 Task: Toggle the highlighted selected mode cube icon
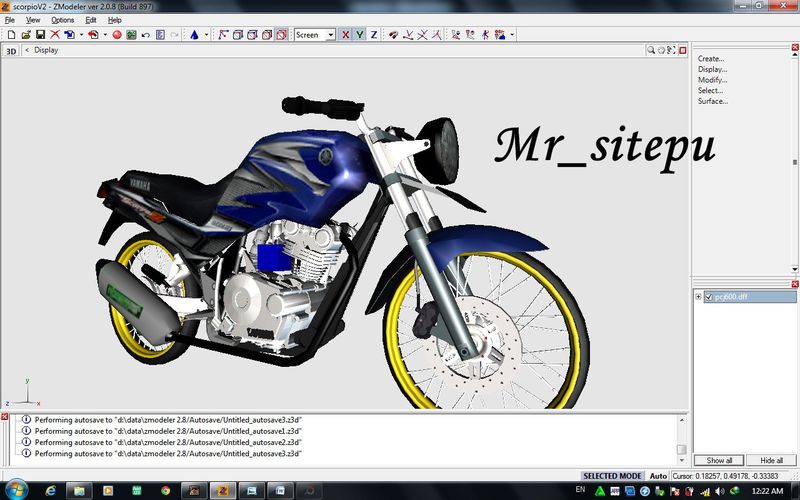(281, 35)
